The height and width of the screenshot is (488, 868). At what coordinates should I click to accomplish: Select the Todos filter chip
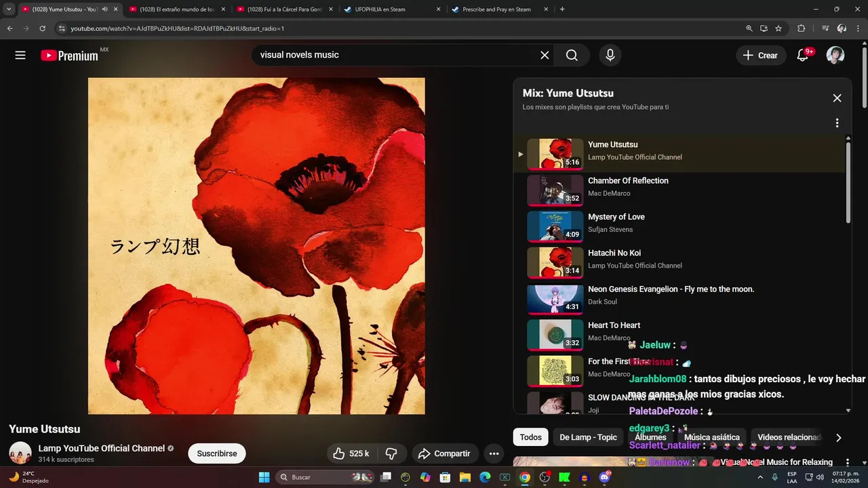pyautogui.click(x=530, y=437)
